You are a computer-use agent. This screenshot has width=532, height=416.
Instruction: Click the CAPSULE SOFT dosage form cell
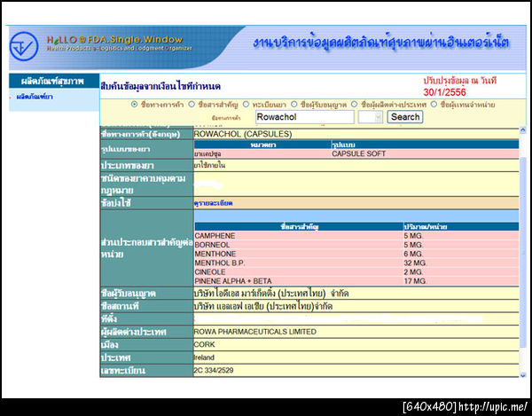425,153
